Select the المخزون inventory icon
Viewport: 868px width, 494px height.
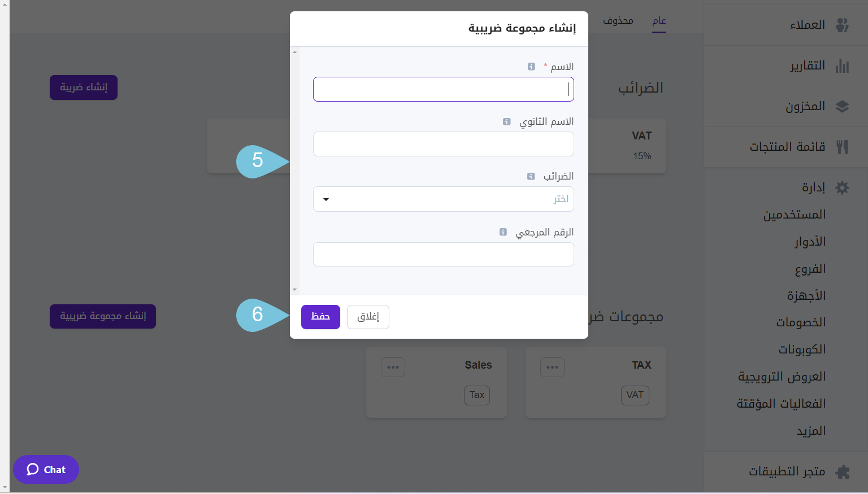[843, 106]
